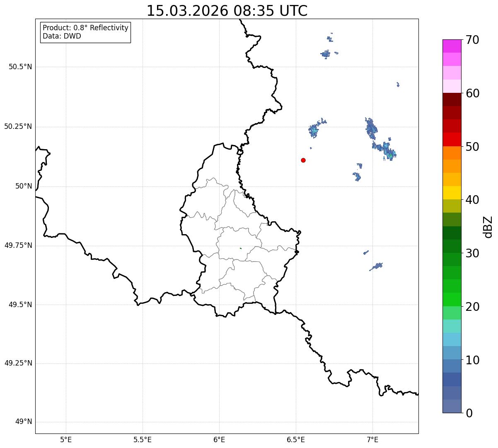Click the colorbar tick value '20'
498x448 pixels.
(x=472, y=307)
